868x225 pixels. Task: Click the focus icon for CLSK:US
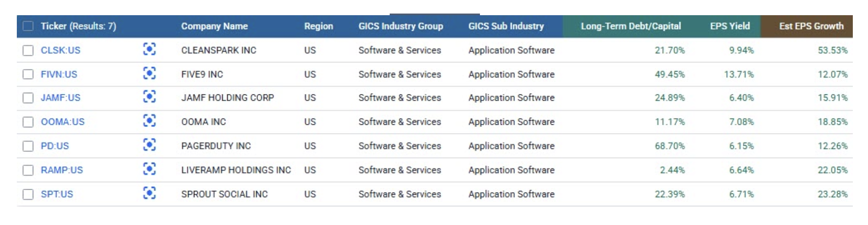149,49
